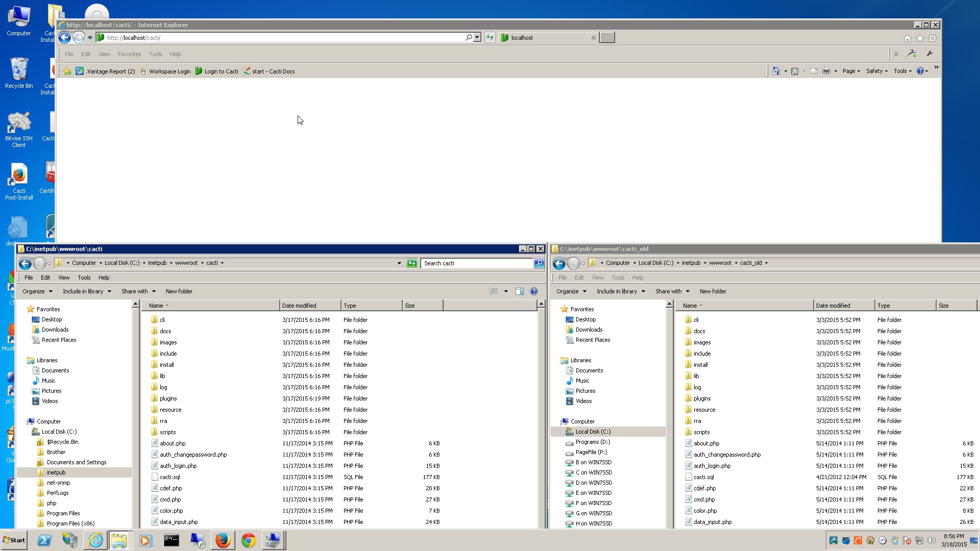This screenshot has height=551, width=980.
Task: Expand the view options arrow in cacti Explorer
Action: (x=506, y=291)
